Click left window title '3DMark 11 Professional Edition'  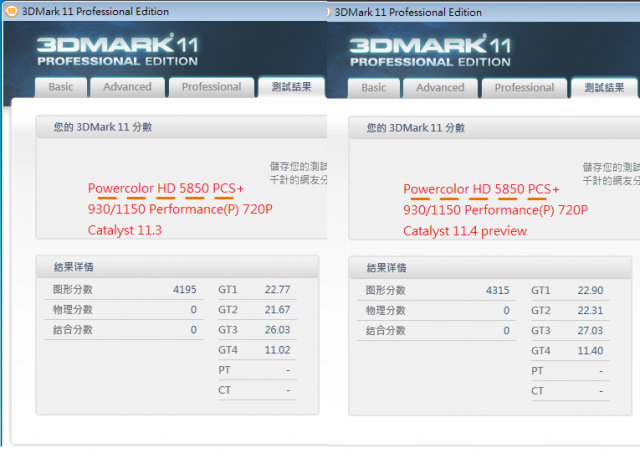[x=95, y=11]
